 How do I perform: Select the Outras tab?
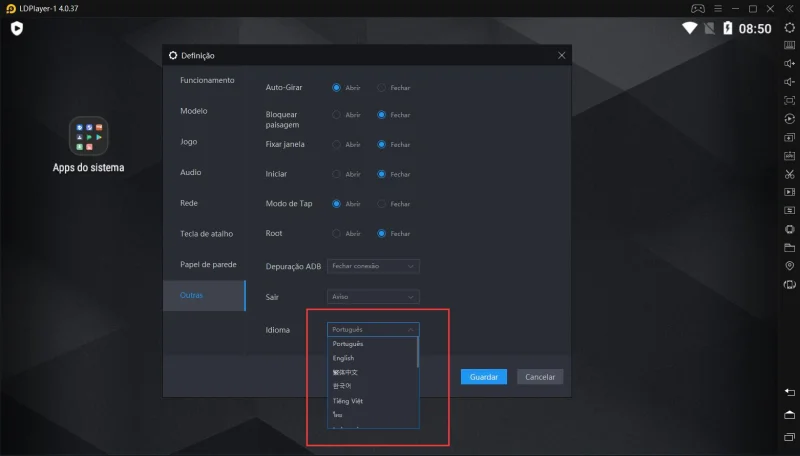[204, 295]
